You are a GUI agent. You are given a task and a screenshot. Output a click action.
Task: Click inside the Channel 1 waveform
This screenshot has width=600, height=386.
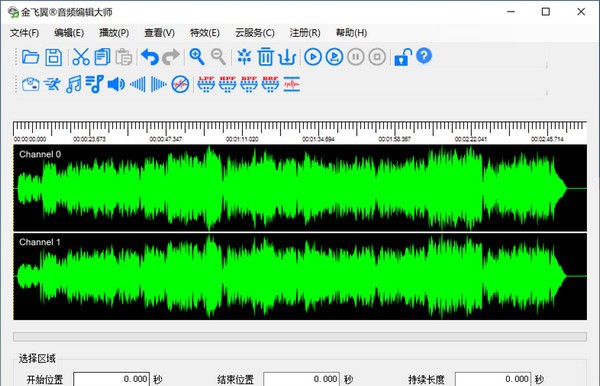(300, 276)
